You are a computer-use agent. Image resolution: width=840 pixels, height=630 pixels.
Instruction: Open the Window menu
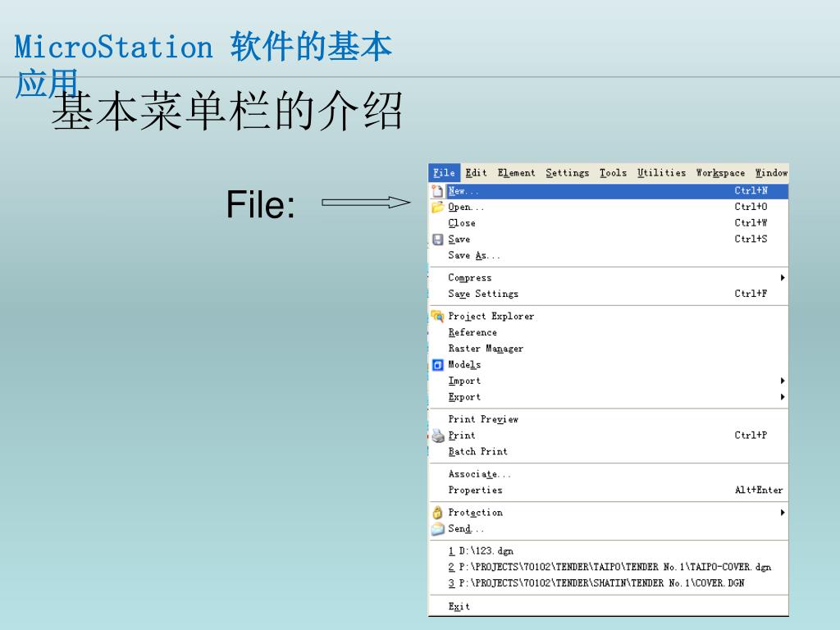pyautogui.click(x=771, y=172)
